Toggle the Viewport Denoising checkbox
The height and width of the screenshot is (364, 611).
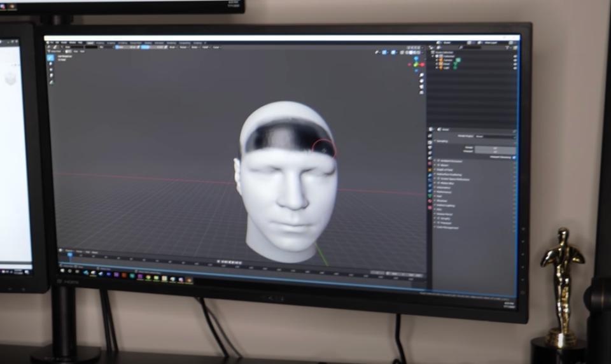514,157
